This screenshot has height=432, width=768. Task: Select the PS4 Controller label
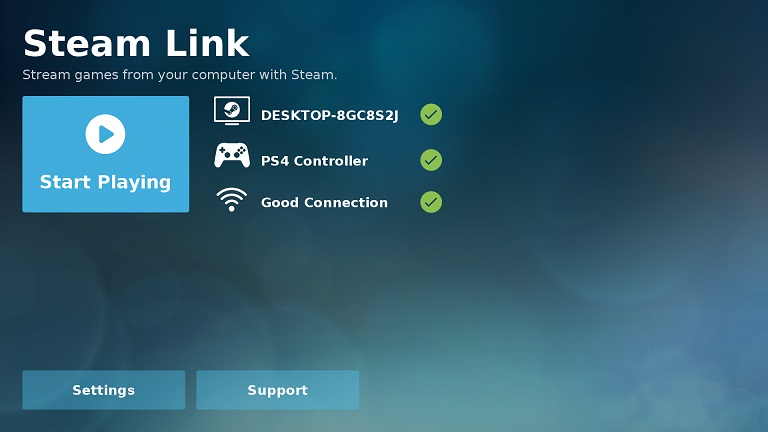click(x=314, y=161)
